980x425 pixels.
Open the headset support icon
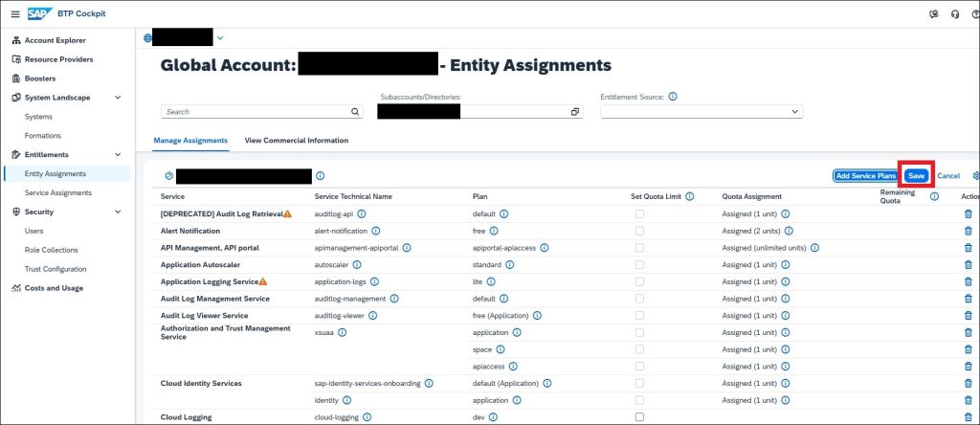[x=955, y=14]
